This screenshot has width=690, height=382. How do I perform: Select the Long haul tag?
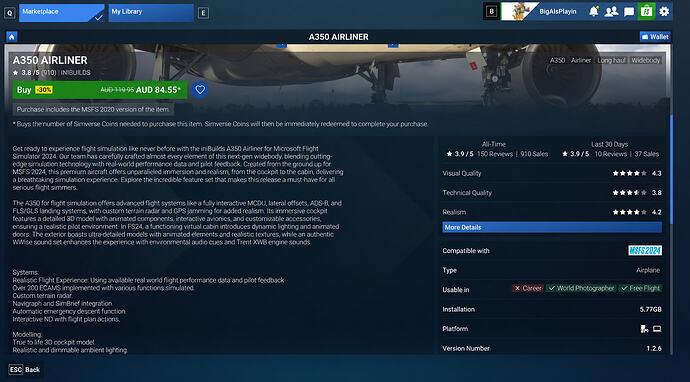pos(611,60)
